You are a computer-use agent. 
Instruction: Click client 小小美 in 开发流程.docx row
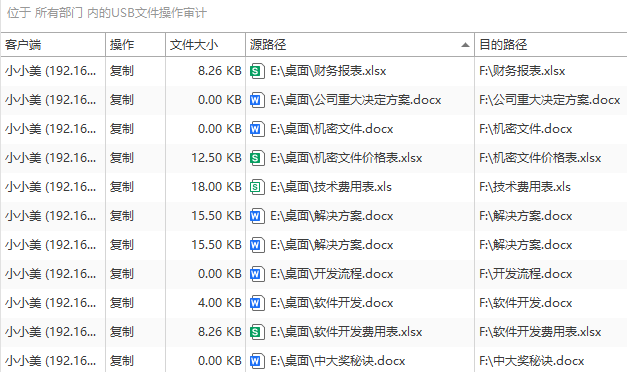(x=50, y=274)
